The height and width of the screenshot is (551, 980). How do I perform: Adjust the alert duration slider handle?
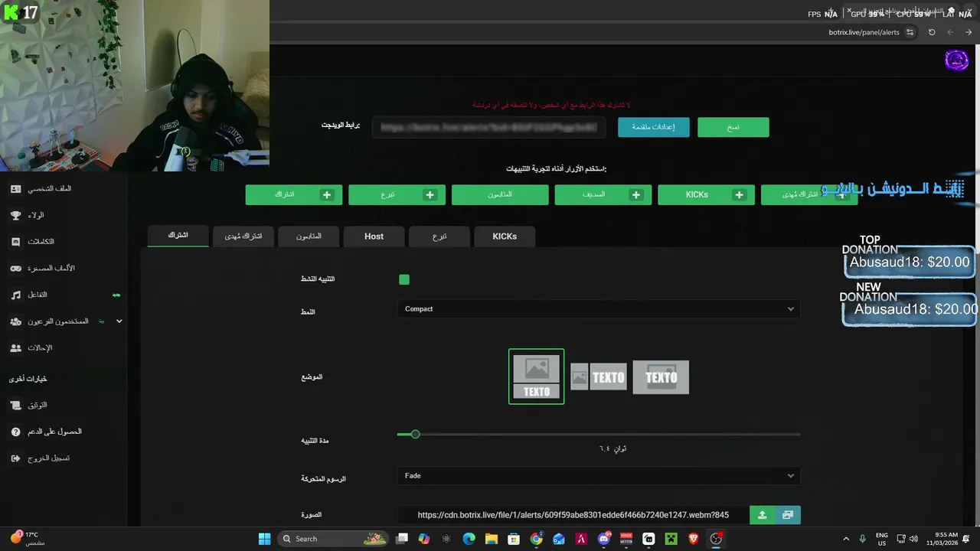(x=415, y=435)
